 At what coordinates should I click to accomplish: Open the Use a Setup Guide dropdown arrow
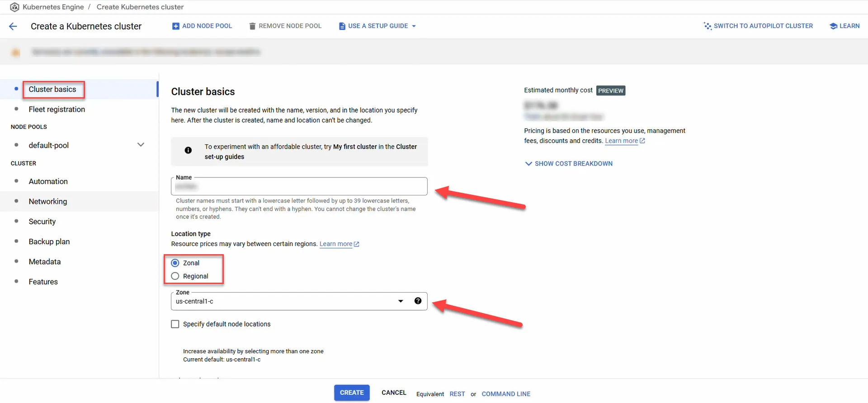coord(414,26)
